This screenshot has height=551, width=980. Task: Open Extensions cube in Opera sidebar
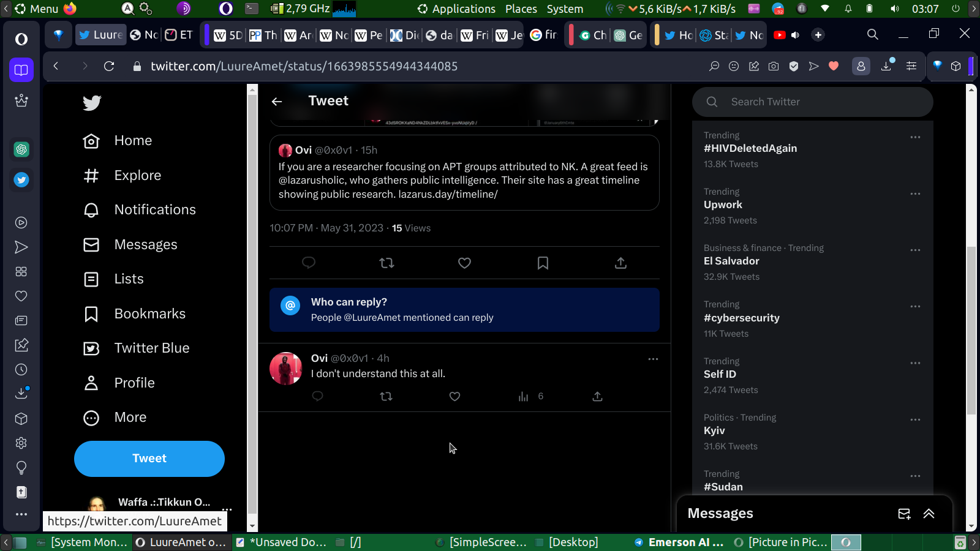coord(21,419)
